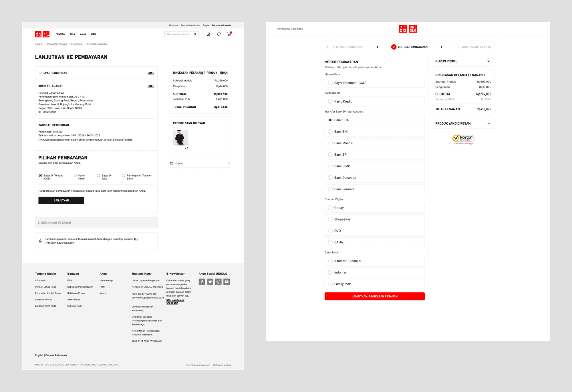Click Kembali ke keranjang link
This screenshot has height=392, width=572.
pyautogui.click(x=290, y=29)
